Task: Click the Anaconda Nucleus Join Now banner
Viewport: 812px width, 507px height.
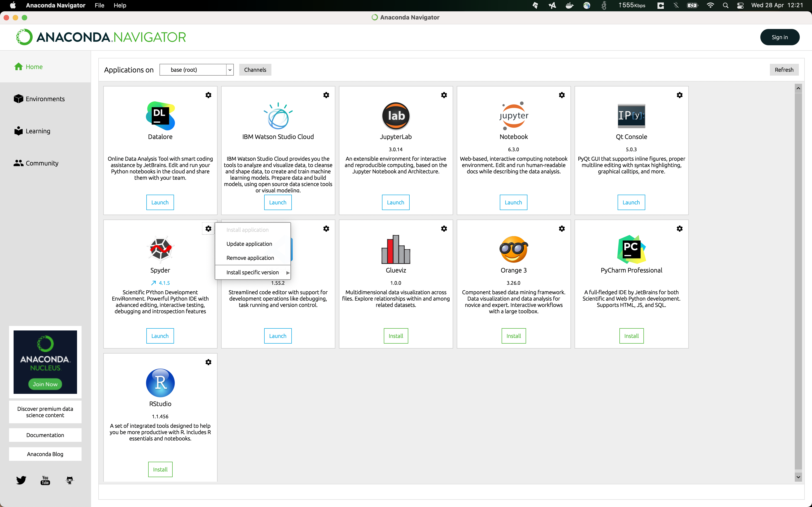Action: (45, 384)
